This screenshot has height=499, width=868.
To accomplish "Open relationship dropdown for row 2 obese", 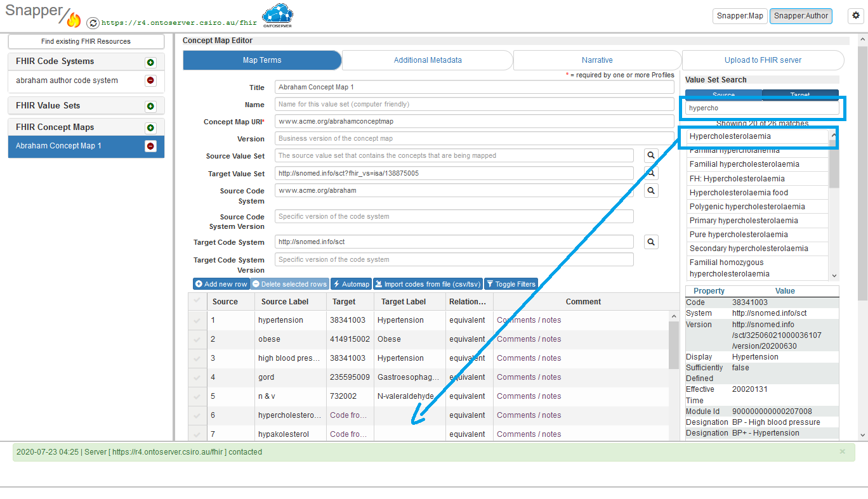I will (x=470, y=339).
